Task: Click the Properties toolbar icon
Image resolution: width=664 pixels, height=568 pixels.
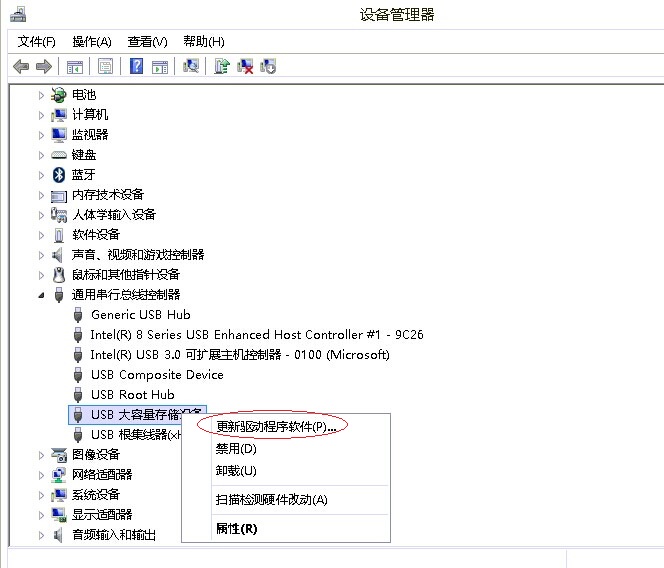Action: 105,66
